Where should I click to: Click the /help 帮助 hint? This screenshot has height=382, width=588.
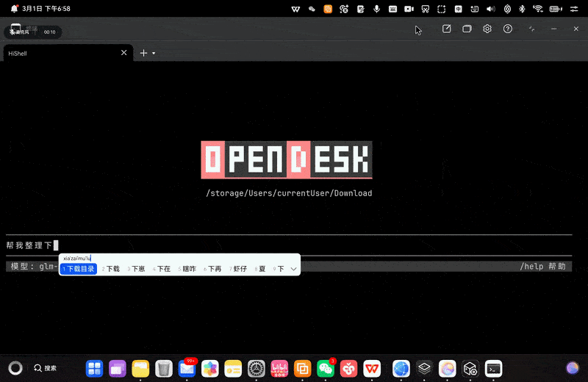point(542,267)
